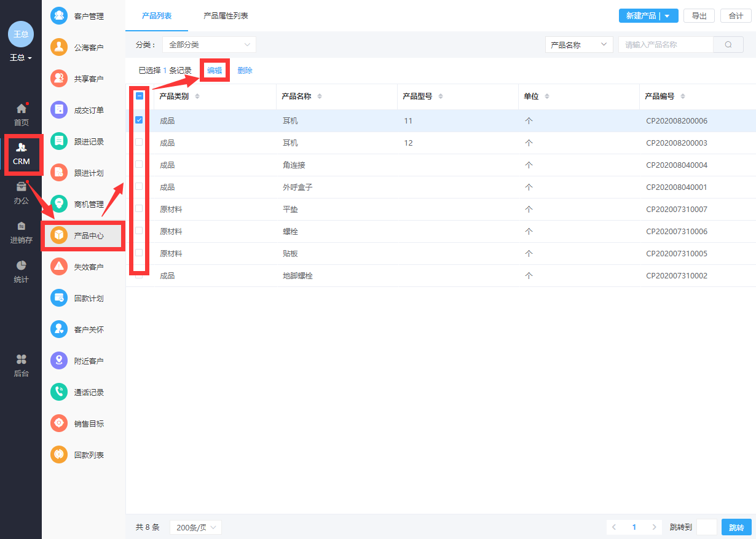Open 商机管理 opportunity icon
The width and height of the screenshot is (756, 539).
59,204
